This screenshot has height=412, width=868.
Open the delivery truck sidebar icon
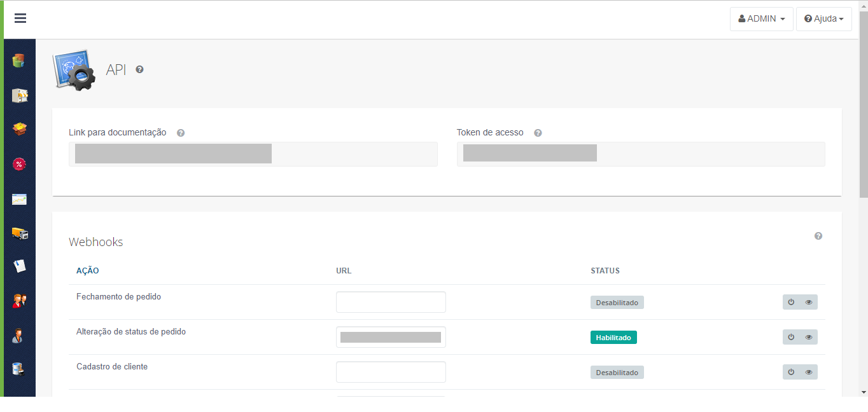(x=20, y=233)
